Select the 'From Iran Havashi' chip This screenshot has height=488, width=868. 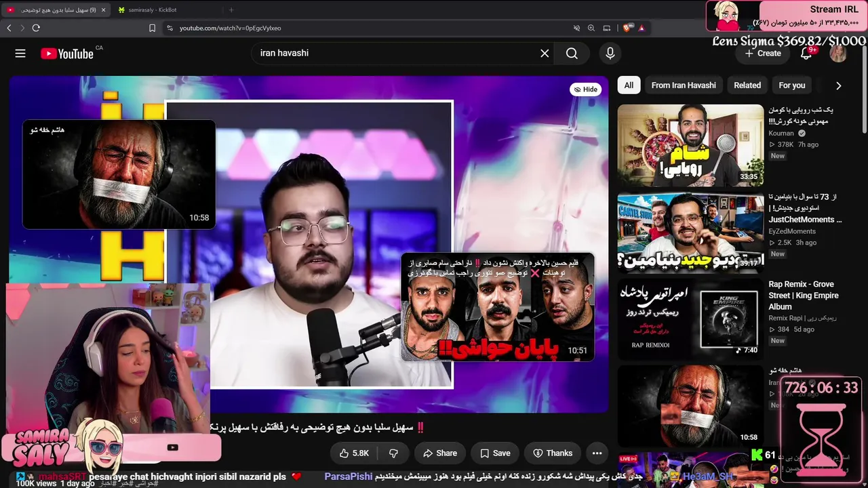tap(684, 85)
